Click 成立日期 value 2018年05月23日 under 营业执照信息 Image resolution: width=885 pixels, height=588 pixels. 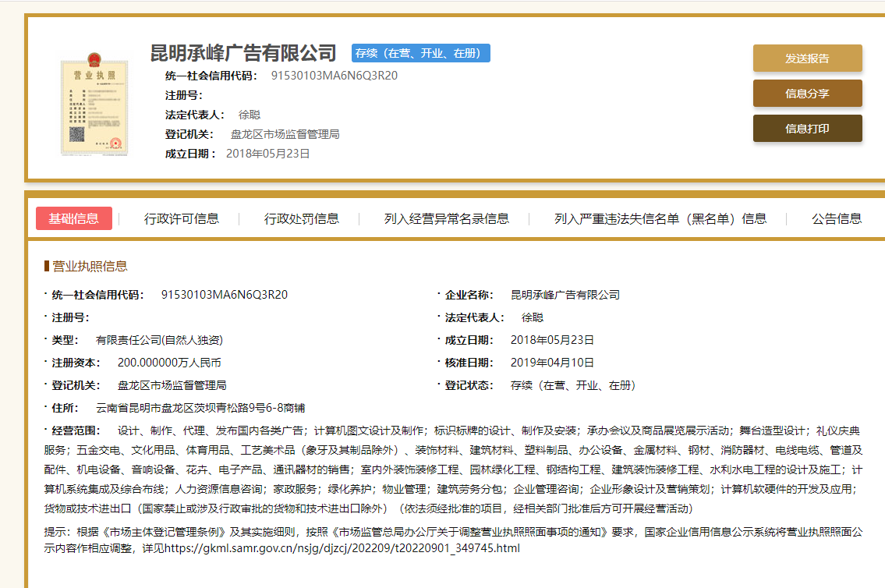tap(552, 340)
